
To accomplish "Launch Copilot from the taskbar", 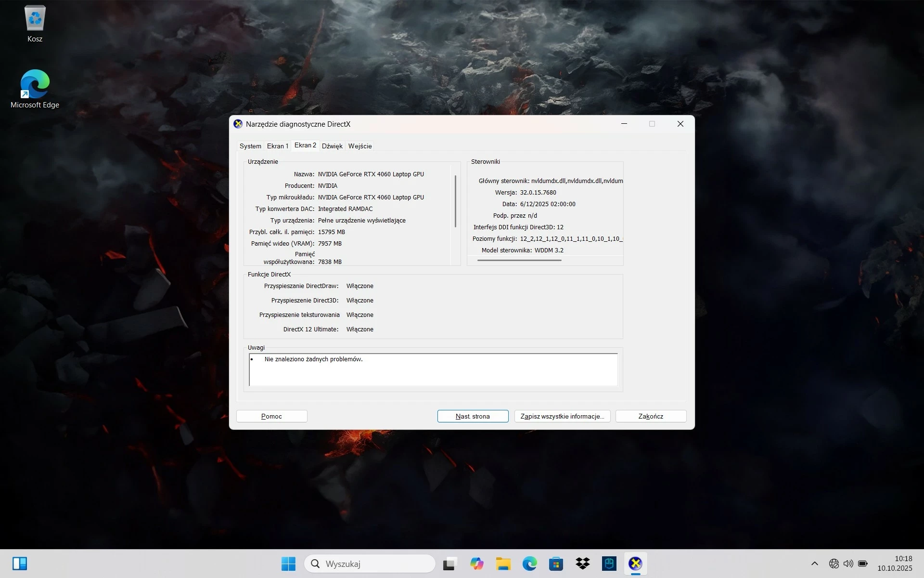I will (x=476, y=564).
